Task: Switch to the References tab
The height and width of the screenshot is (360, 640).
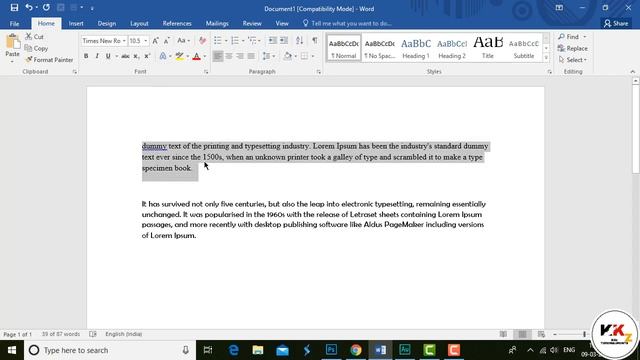Action: pos(177,24)
